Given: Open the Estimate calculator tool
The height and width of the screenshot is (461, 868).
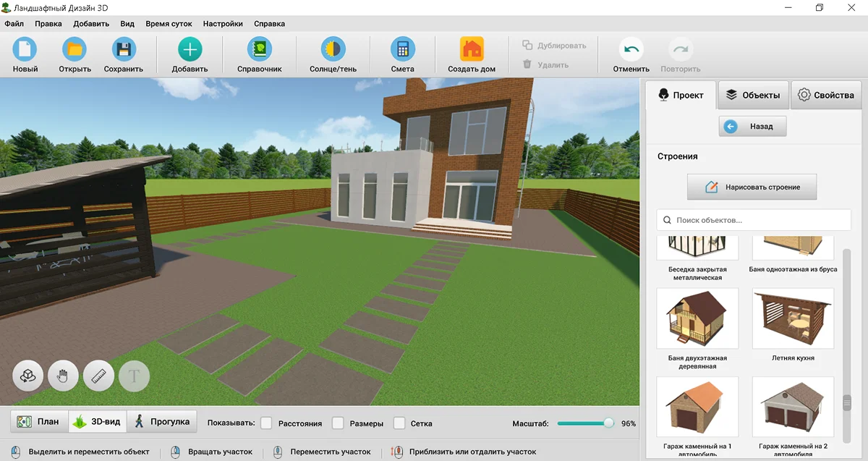Looking at the screenshot, I should (402, 50).
